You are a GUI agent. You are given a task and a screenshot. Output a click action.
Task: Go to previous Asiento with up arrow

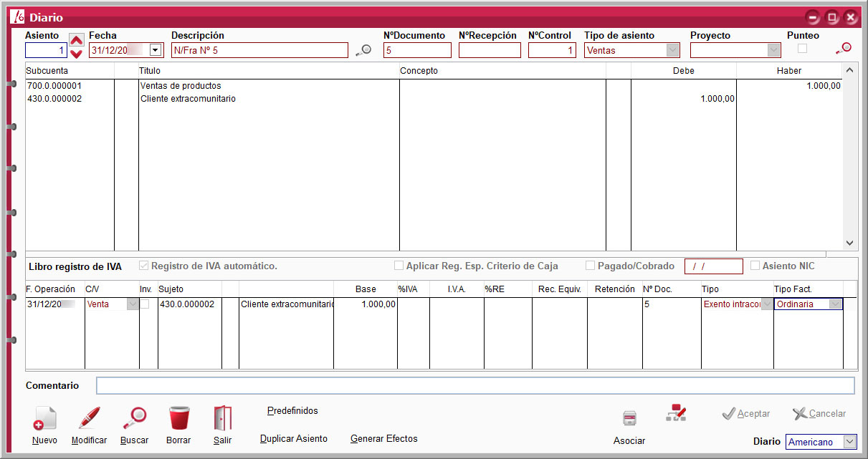[77, 39]
